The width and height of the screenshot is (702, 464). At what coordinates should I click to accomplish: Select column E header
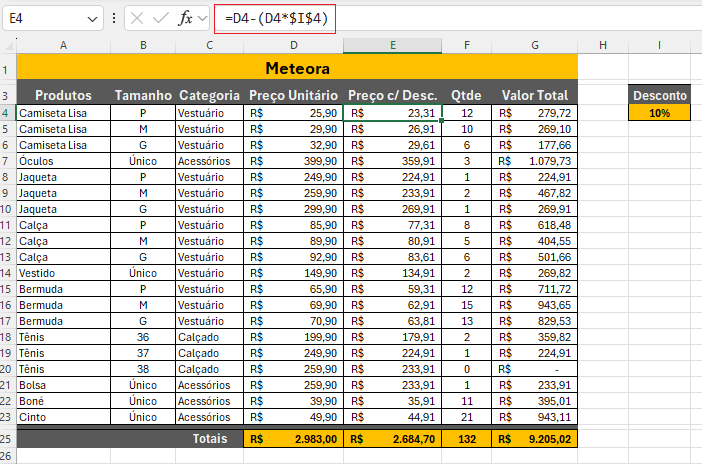point(392,45)
